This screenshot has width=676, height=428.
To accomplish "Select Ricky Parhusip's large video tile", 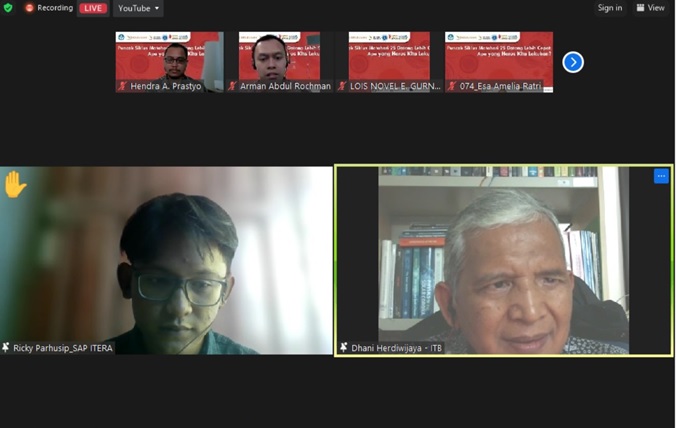I will [x=166, y=260].
